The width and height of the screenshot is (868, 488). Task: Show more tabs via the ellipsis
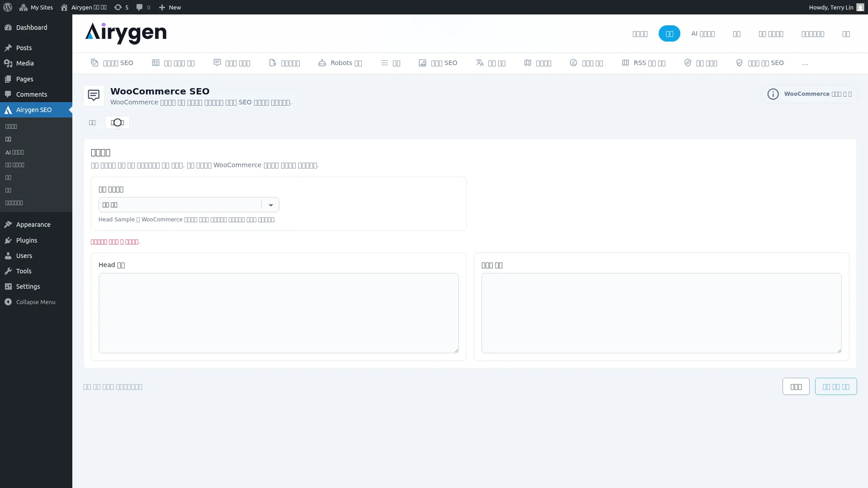coord(805,63)
